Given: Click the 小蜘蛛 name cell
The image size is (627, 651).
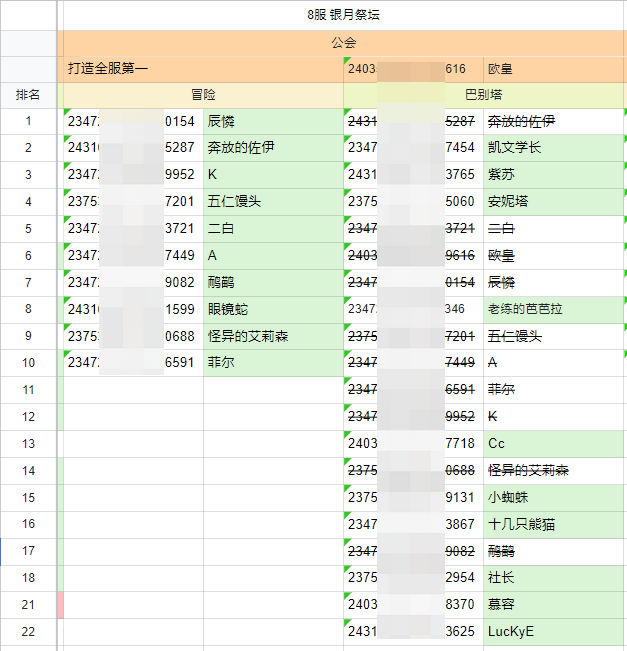Looking at the screenshot, I should pos(552,497).
